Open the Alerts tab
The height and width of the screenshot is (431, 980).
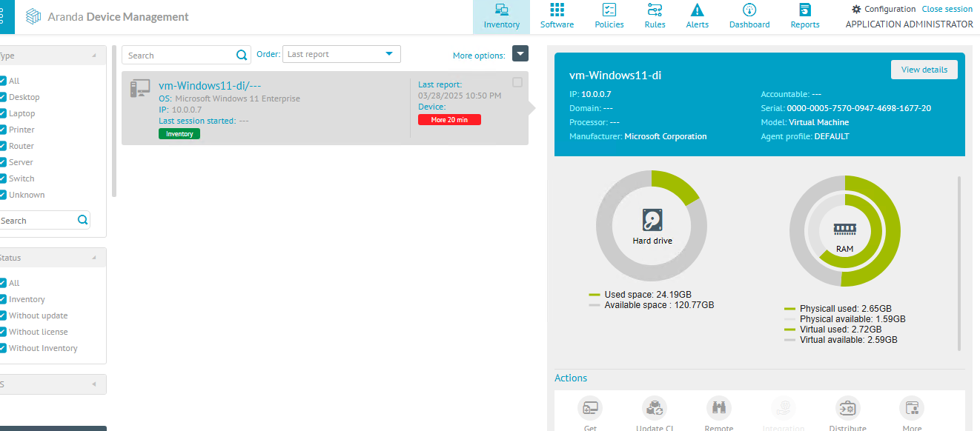pyautogui.click(x=697, y=17)
